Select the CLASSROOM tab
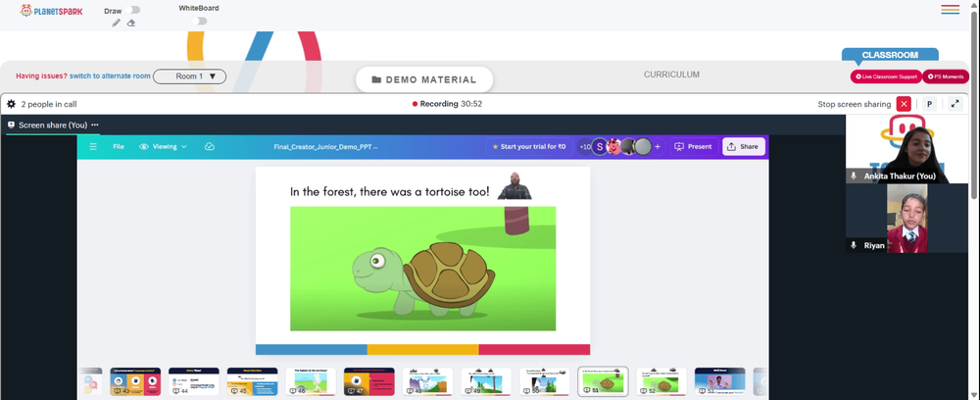Screen dimensions: 980x400 pyautogui.click(x=890, y=55)
